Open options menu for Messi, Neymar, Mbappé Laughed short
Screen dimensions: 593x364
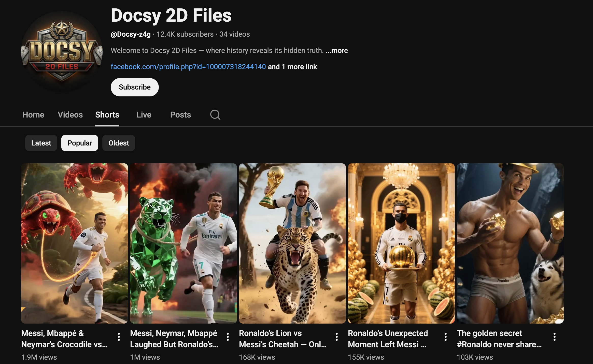[228, 337]
